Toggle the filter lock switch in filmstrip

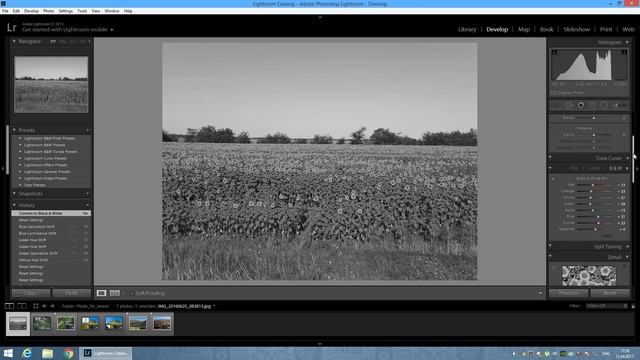tap(633, 306)
